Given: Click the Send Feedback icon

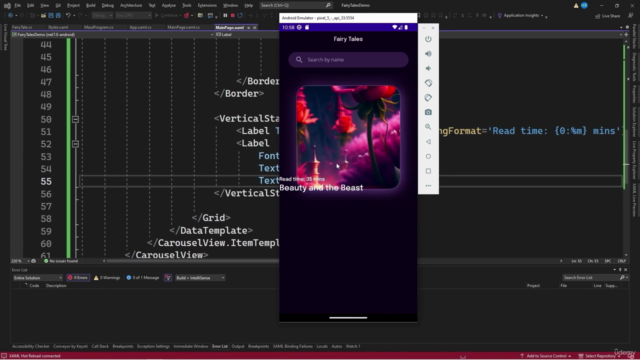Looking at the screenshot, I should [x=630, y=16].
